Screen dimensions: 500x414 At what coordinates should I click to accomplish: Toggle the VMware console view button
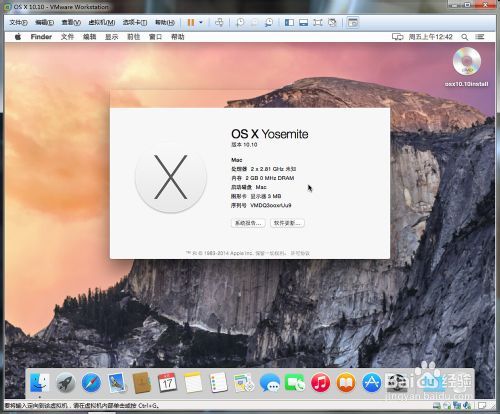coord(352,22)
